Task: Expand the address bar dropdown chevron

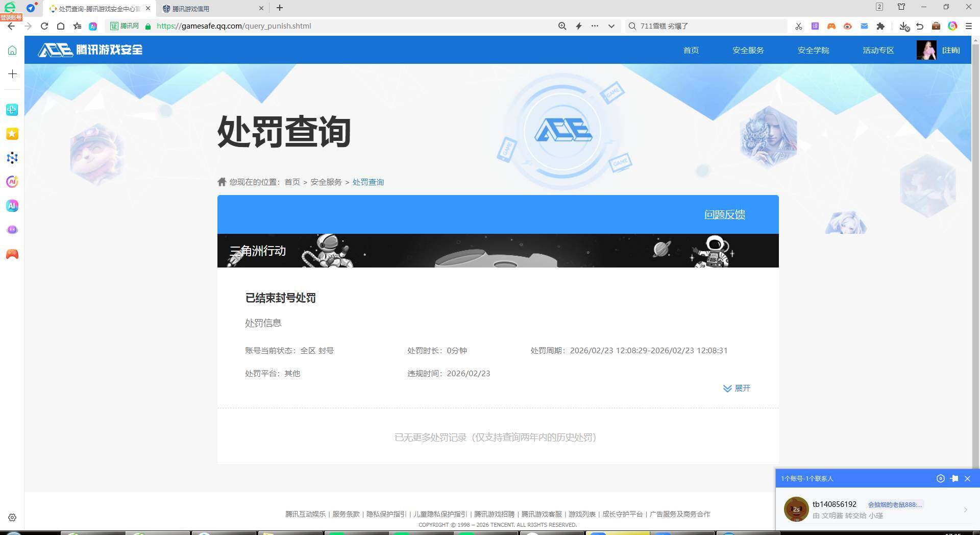Action: [611, 26]
